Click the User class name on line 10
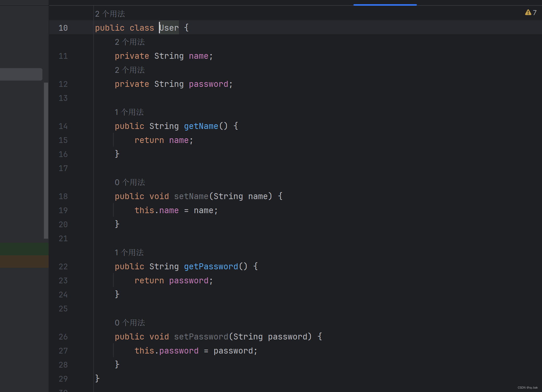The image size is (542, 392). pyautogui.click(x=169, y=28)
